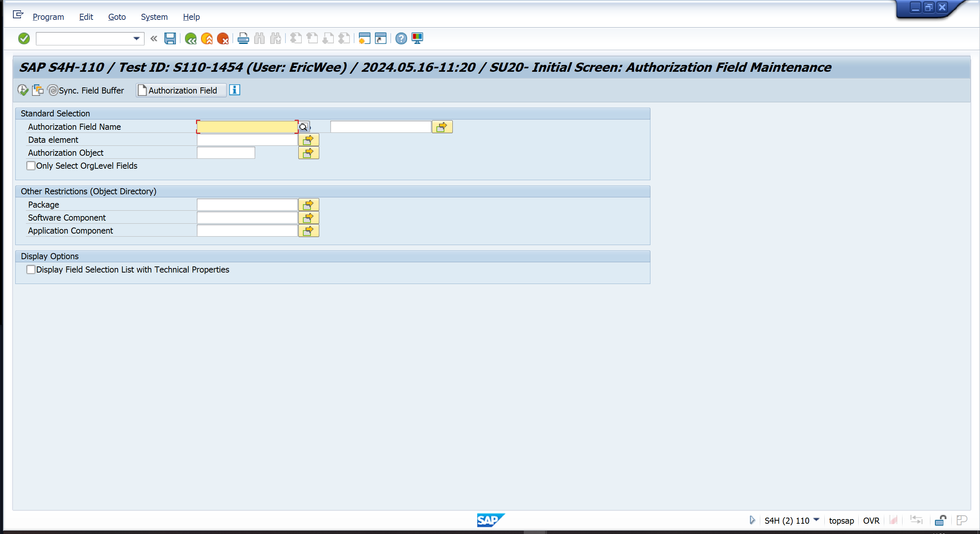
Task: Open Help via the question mark icon
Action: pyautogui.click(x=401, y=38)
